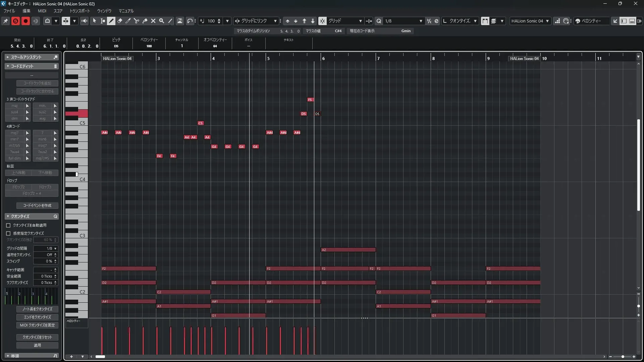
Task: Toggle the Record in Editor button
Action: click(x=25, y=21)
